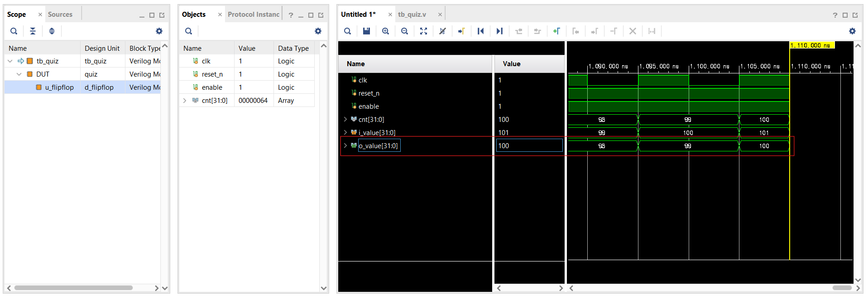The height and width of the screenshot is (300, 868).
Task: Close the tb_quiz.v tab
Action: tap(440, 15)
